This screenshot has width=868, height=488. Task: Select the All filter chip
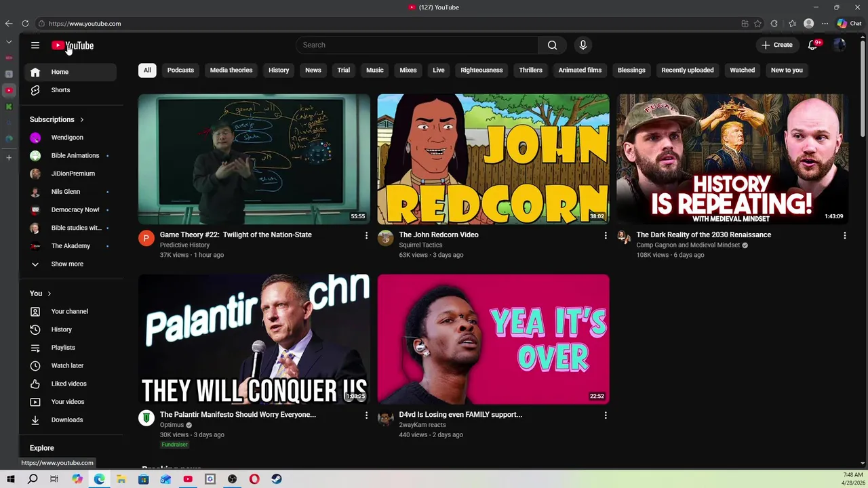[x=147, y=70]
